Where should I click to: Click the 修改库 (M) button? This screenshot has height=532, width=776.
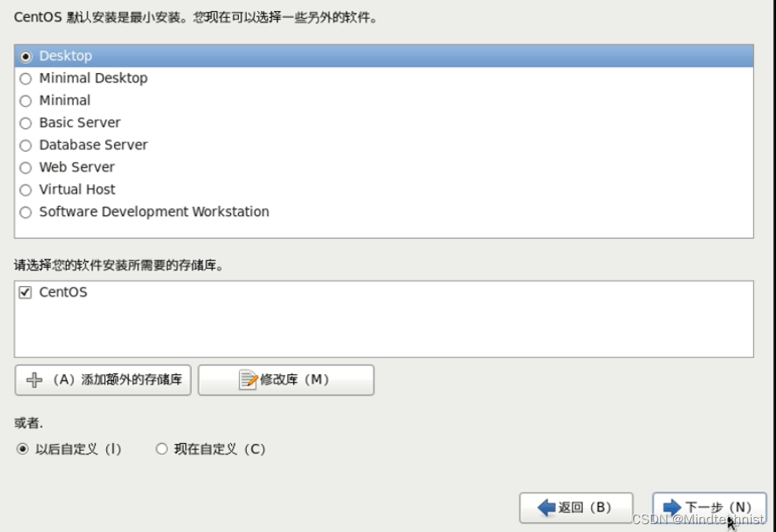coord(286,380)
